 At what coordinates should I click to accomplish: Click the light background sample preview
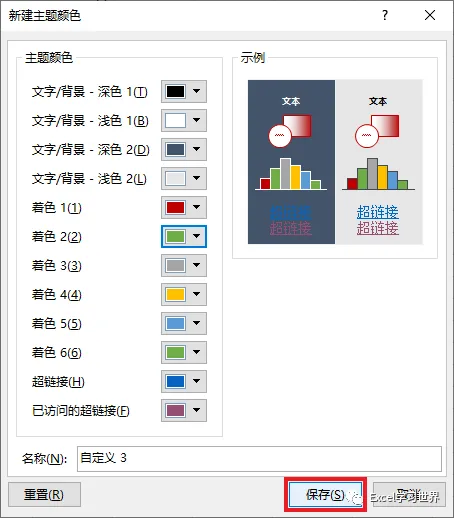[x=379, y=162]
